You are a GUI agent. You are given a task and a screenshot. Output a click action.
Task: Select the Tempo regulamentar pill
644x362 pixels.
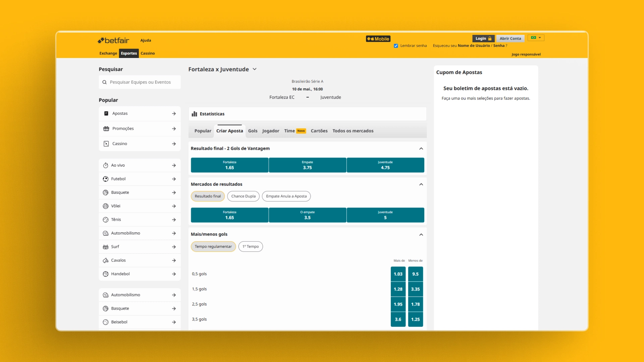(213, 247)
